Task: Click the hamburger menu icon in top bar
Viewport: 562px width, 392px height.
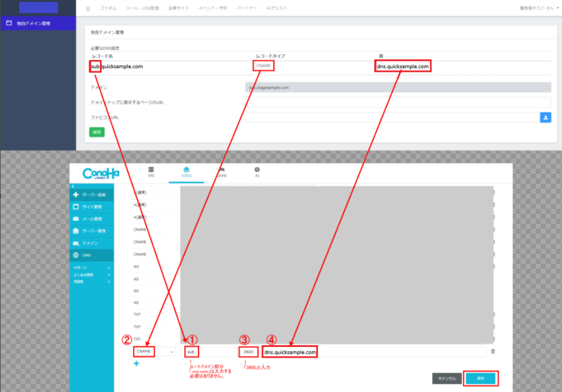Action: click(88, 9)
